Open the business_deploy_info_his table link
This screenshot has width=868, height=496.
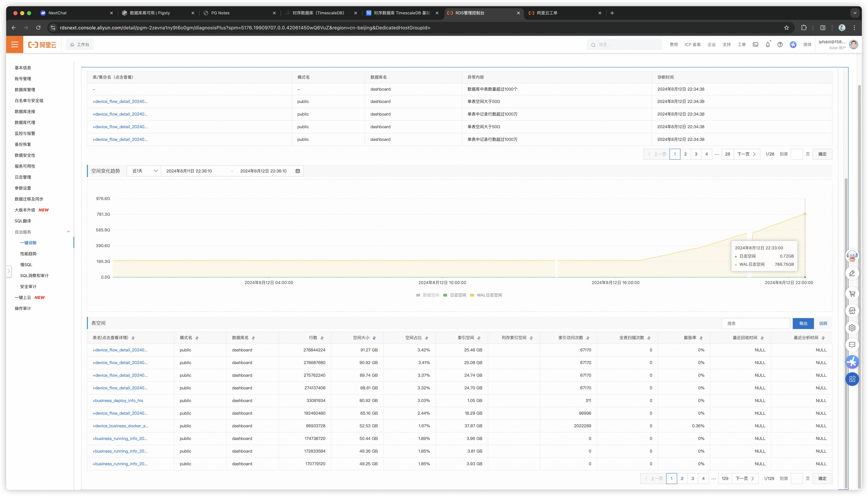pyautogui.click(x=118, y=401)
